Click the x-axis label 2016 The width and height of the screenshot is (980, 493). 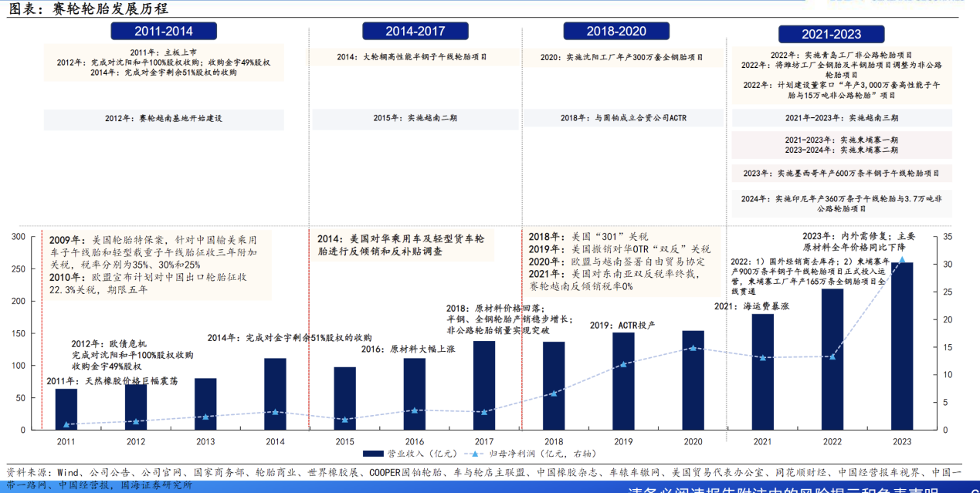(x=415, y=441)
